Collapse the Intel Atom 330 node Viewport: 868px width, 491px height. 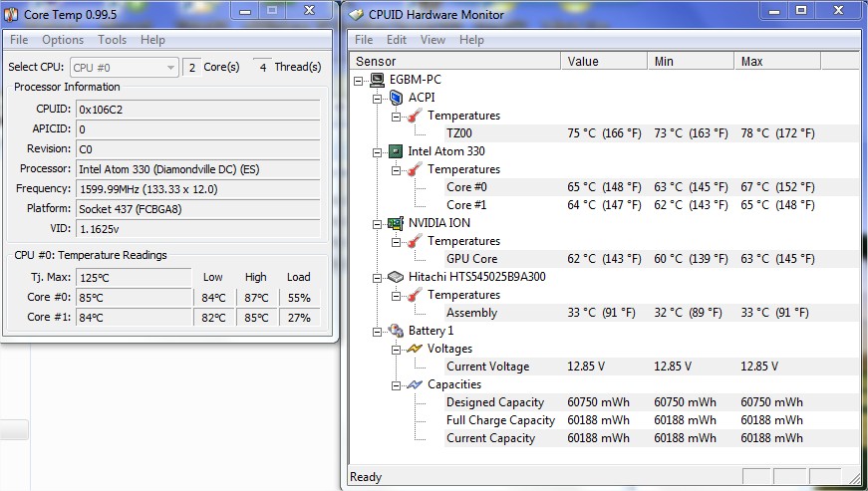(378, 152)
